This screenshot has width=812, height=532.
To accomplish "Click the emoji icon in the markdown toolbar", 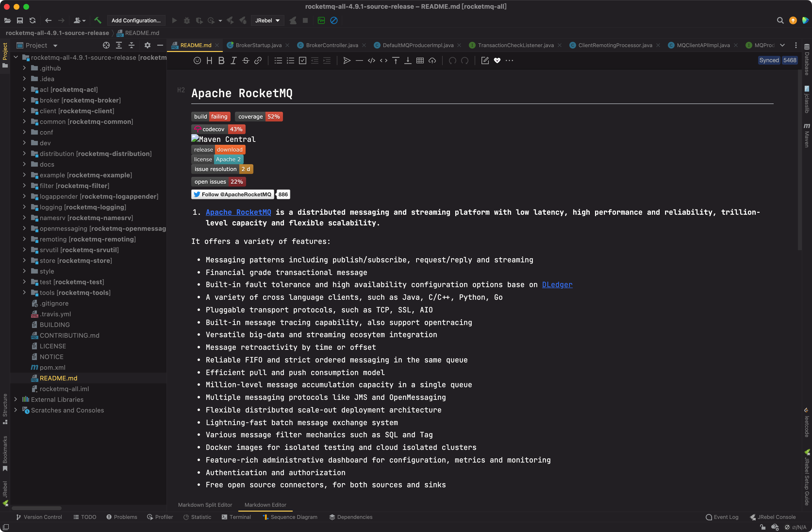I will 197,60.
